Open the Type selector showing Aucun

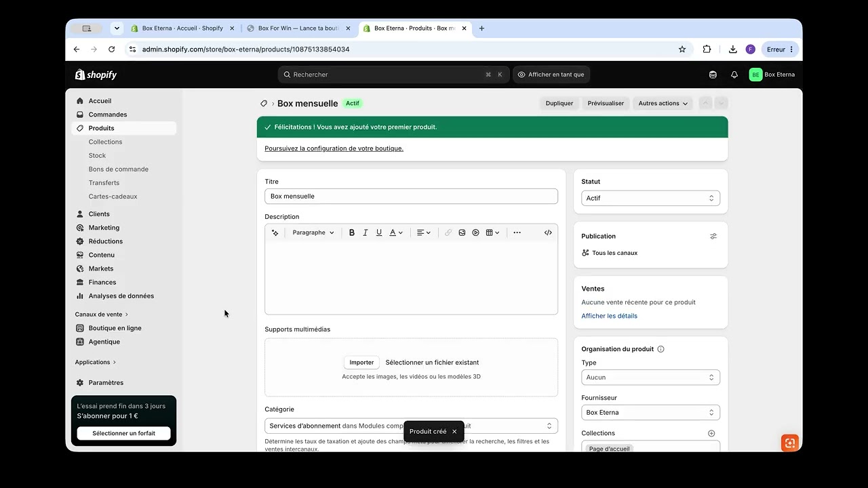point(650,378)
